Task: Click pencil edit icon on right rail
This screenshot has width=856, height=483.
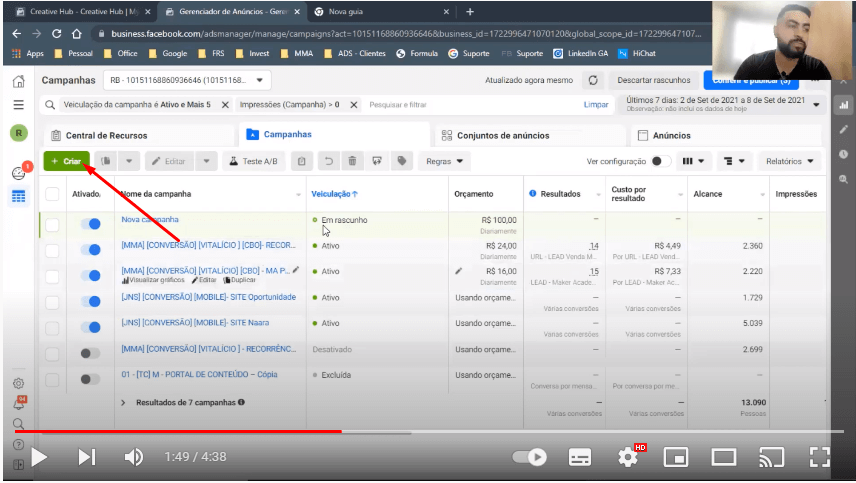Action: pos(844,129)
